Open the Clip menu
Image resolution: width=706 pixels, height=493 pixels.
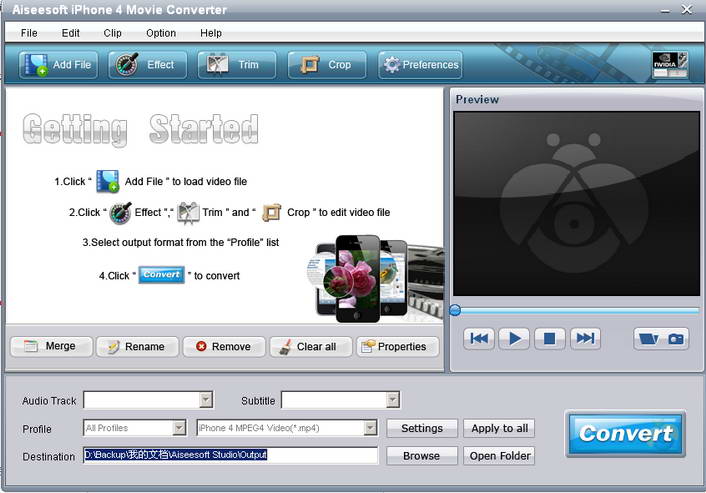click(x=112, y=33)
